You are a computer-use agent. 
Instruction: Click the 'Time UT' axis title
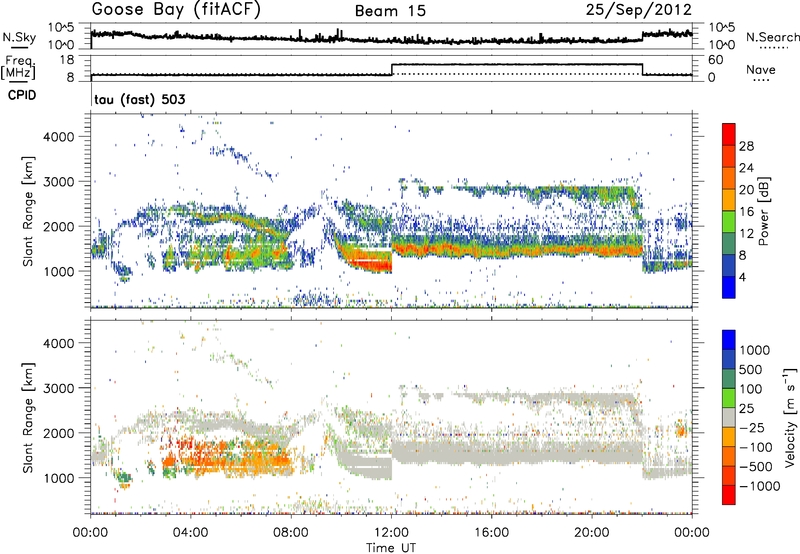point(391,548)
